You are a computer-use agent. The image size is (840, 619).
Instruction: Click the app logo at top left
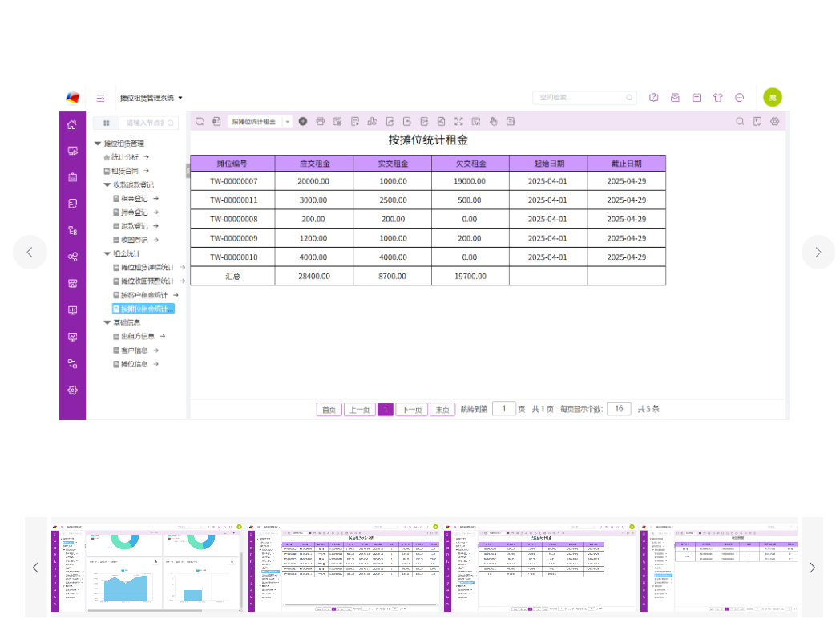[72, 98]
